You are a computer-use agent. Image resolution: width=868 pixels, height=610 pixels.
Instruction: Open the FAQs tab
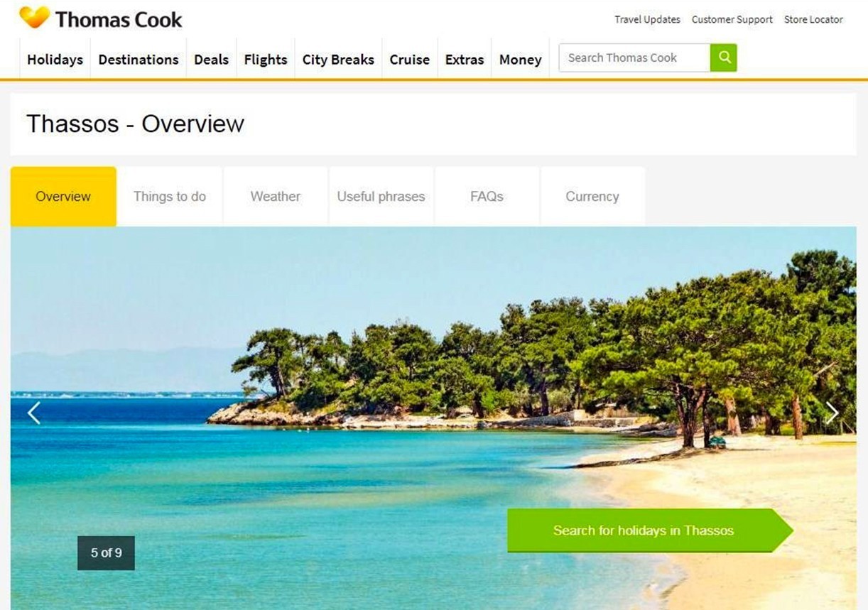(x=487, y=197)
